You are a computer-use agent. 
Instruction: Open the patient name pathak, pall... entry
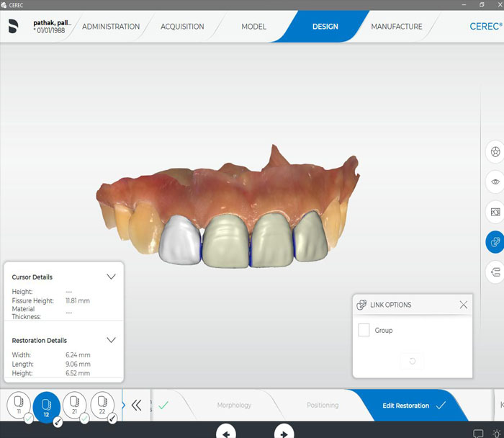(x=52, y=23)
